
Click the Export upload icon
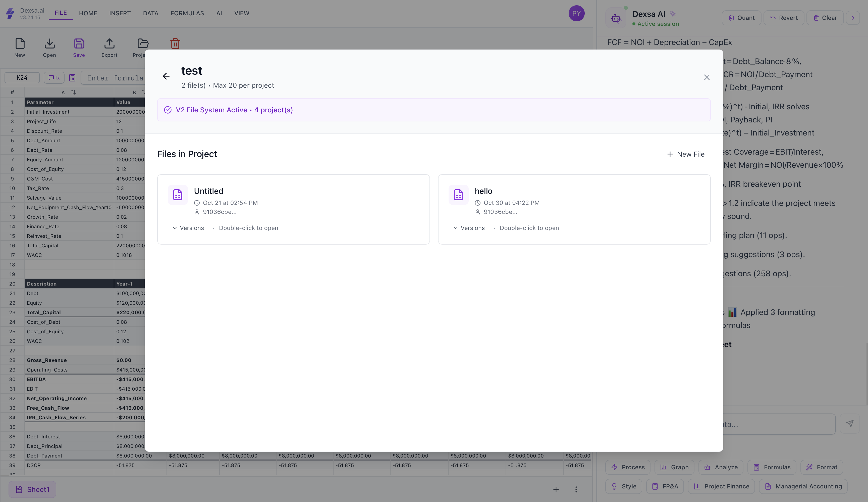pyautogui.click(x=109, y=44)
